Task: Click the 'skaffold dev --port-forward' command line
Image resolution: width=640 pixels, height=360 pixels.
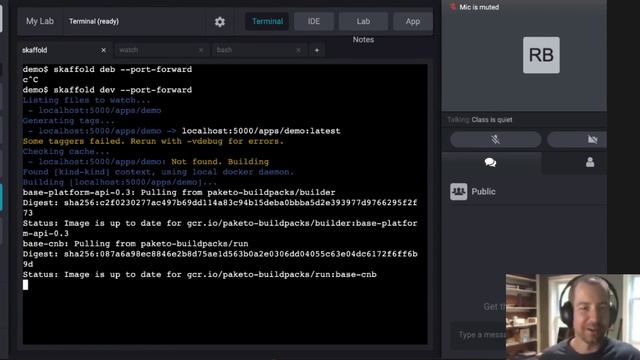Action: pos(107,90)
